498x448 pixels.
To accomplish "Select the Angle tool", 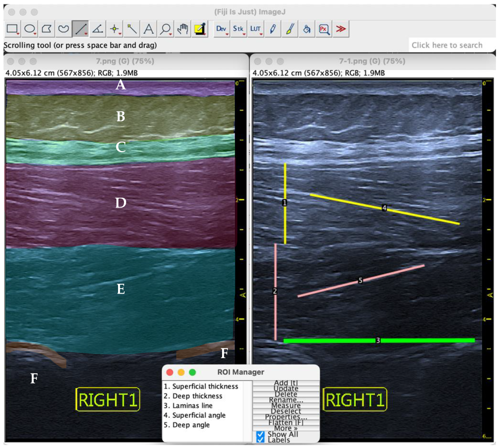I will pos(98,29).
